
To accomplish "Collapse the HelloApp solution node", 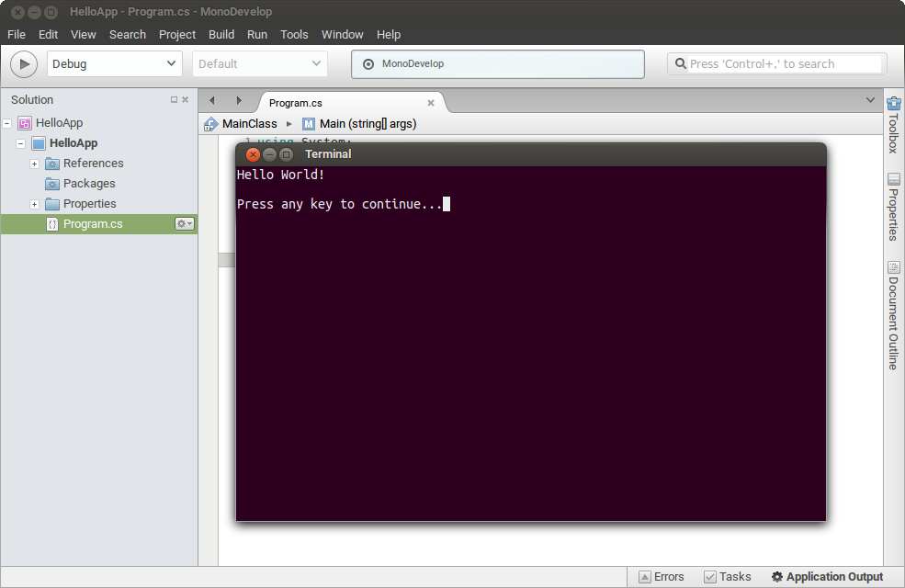I will click(x=6, y=122).
